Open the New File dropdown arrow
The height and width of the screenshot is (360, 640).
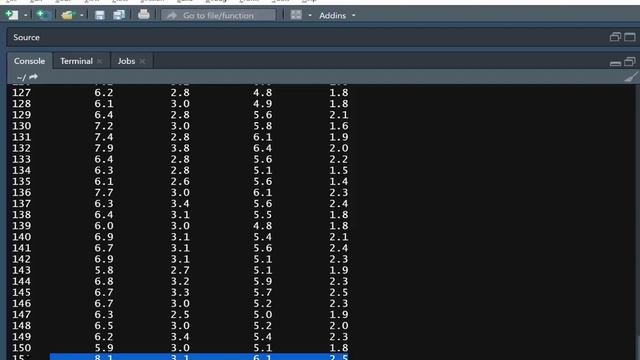[25, 16]
